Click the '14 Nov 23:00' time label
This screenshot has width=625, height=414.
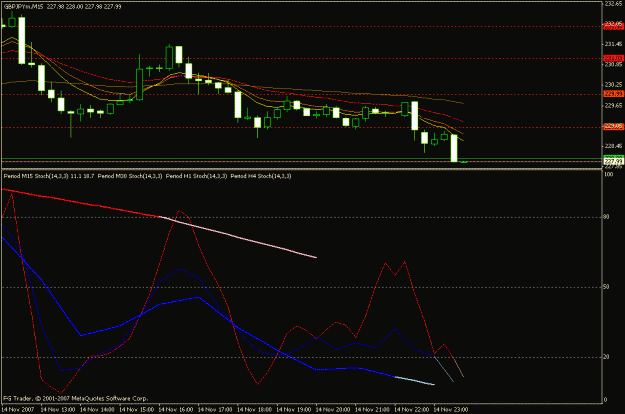[x=450, y=409]
